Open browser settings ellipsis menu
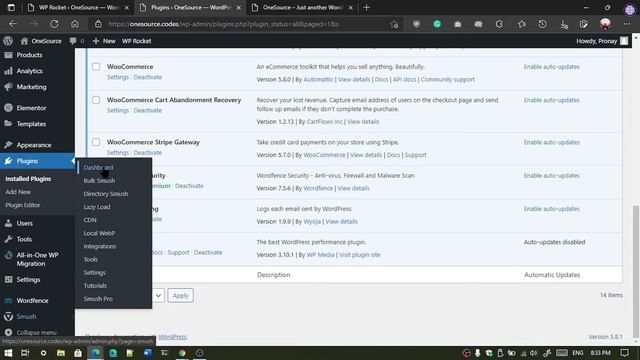Viewport: 640px width, 360px height. [x=627, y=24]
